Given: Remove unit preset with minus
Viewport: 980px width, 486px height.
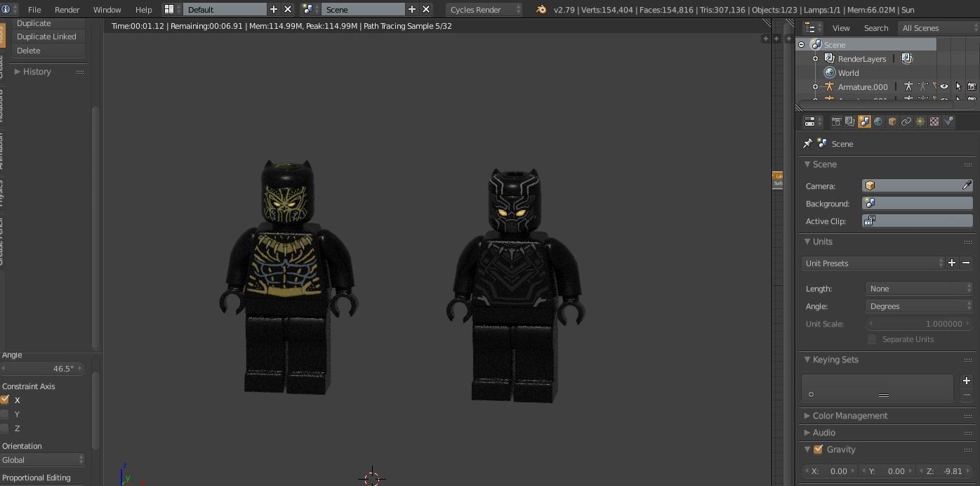Looking at the screenshot, I should pos(966,263).
